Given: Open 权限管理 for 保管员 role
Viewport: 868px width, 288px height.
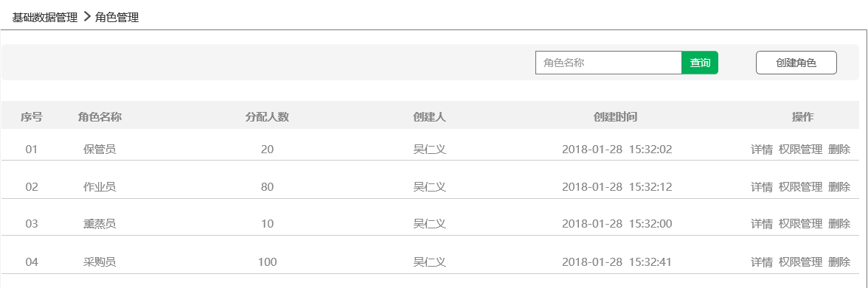Looking at the screenshot, I should coord(800,150).
